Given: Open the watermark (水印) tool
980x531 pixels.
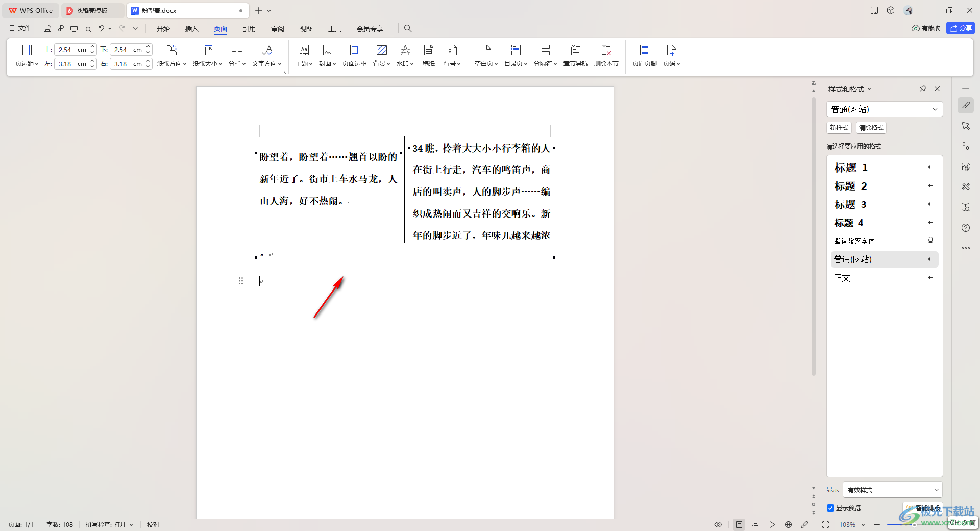Looking at the screenshot, I should (405, 56).
